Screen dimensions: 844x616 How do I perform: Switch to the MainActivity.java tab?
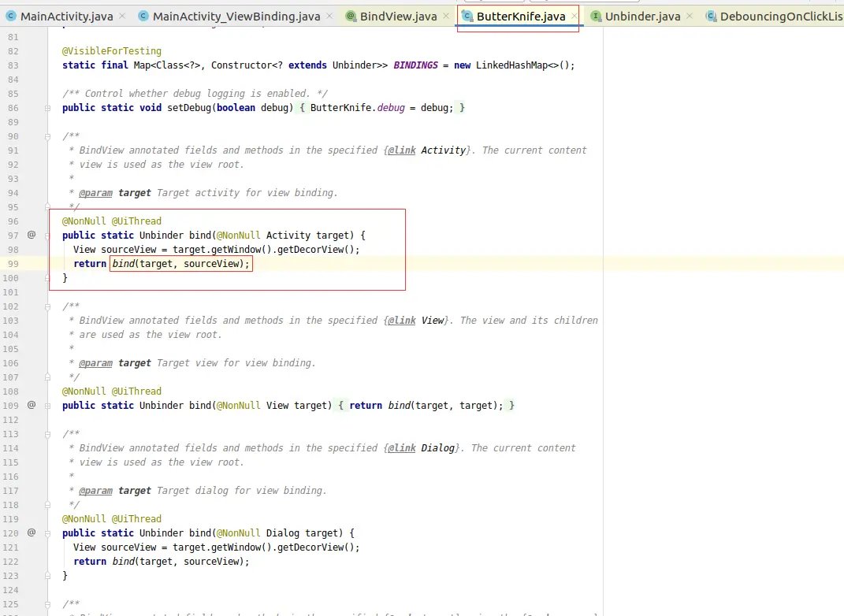tap(67, 16)
